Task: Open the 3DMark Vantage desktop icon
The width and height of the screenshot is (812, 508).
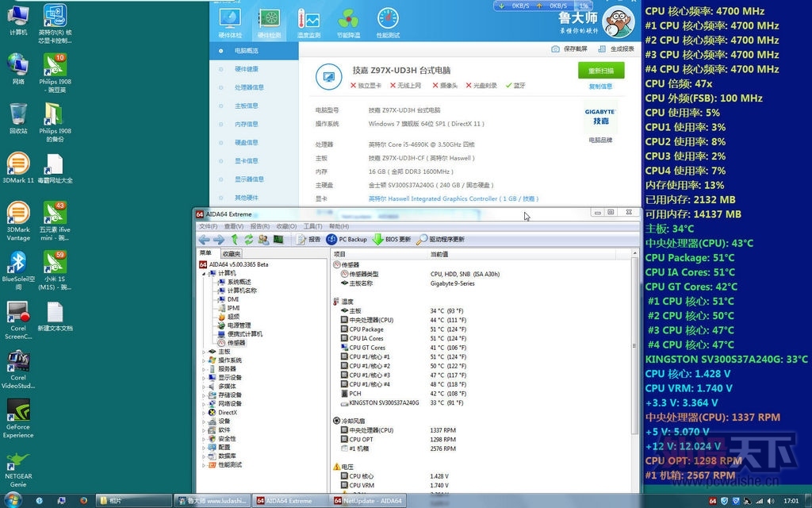Action: [18, 221]
